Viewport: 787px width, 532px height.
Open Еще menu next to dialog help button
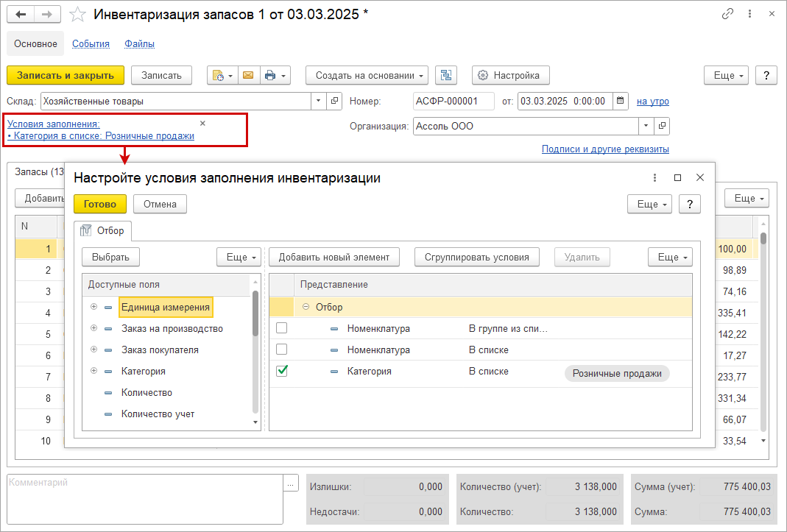click(649, 205)
